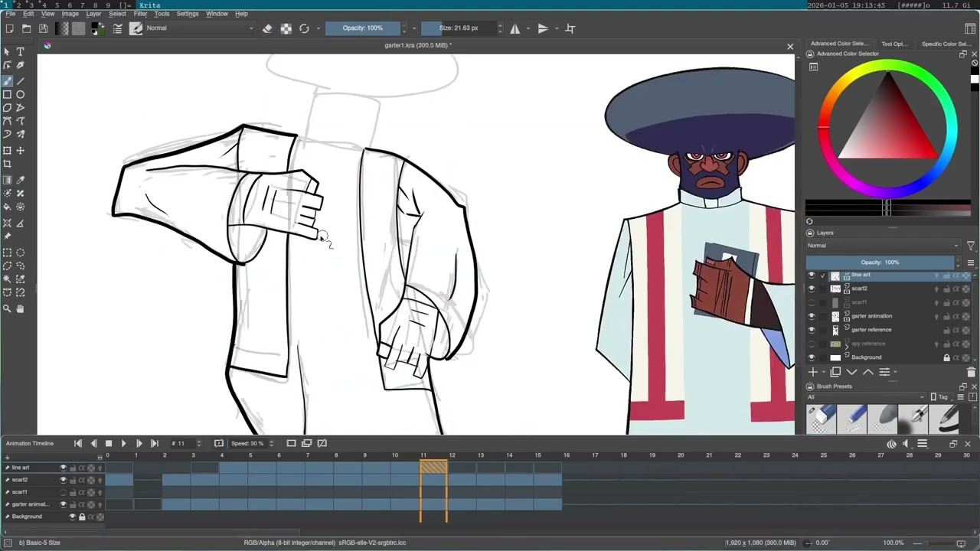Viewport: 980px width, 551px height.
Task: Open the add-layer type dropdown arrow
Action: pos(822,372)
